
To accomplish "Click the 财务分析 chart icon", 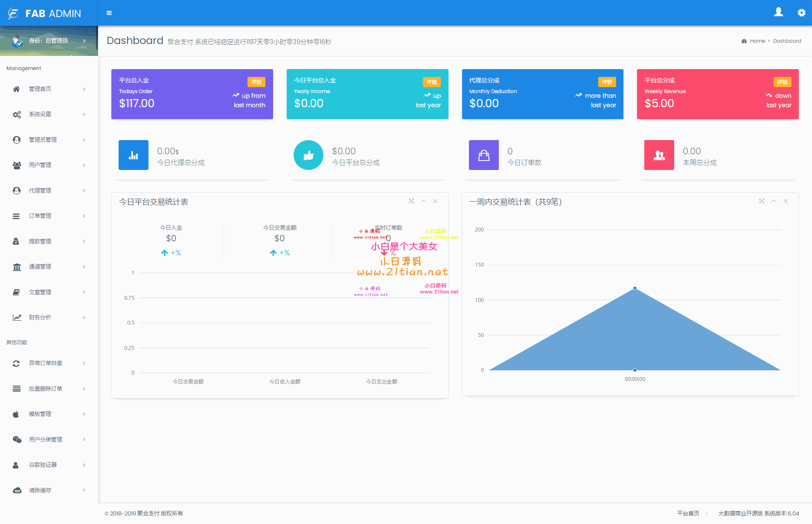I will (17, 317).
